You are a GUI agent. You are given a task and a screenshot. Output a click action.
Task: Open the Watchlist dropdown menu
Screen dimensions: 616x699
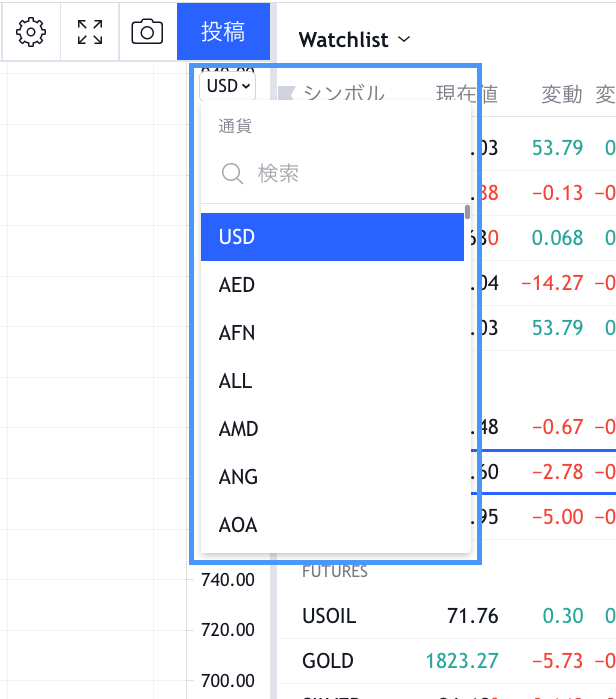(x=355, y=40)
